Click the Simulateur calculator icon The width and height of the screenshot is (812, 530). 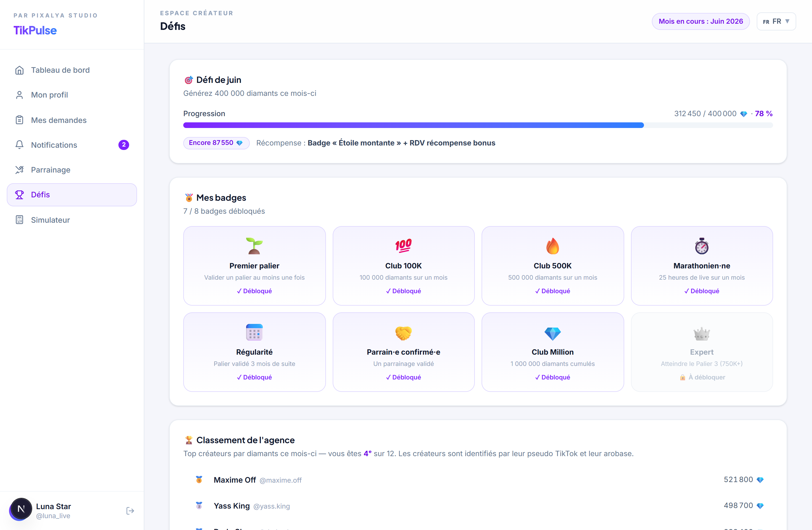19,220
